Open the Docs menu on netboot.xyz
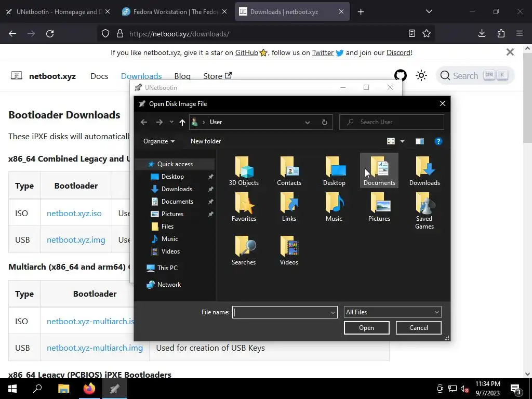Image resolution: width=532 pixels, height=399 pixels. 99,76
